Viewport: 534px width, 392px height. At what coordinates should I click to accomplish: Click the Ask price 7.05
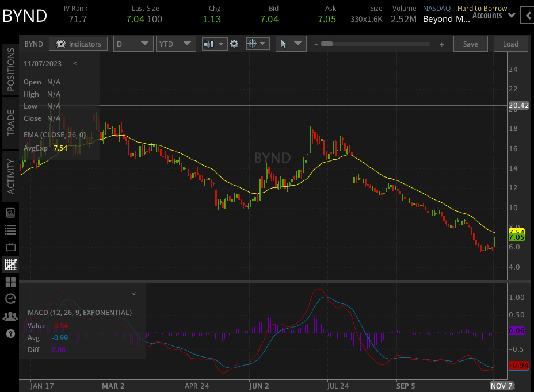[x=327, y=19]
